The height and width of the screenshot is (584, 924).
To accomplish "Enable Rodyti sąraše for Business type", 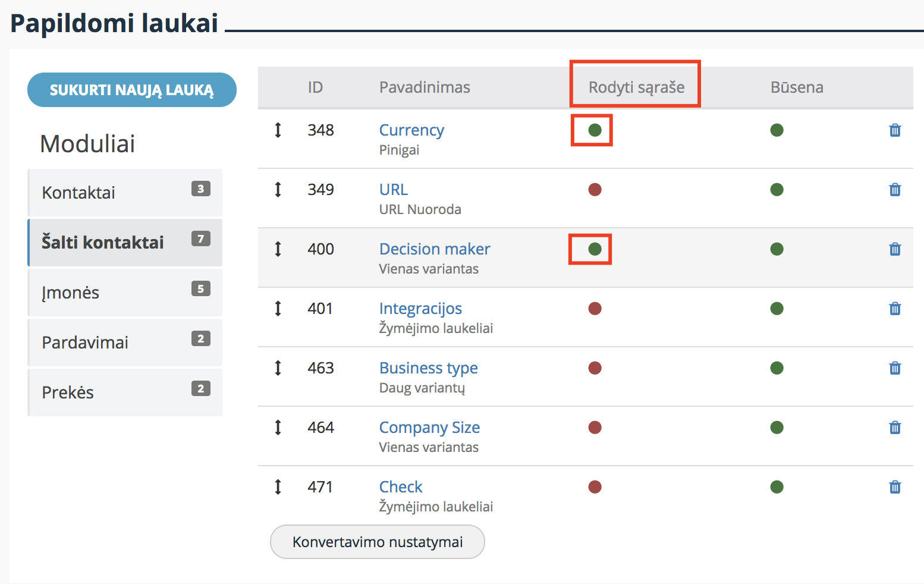I will (595, 368).
